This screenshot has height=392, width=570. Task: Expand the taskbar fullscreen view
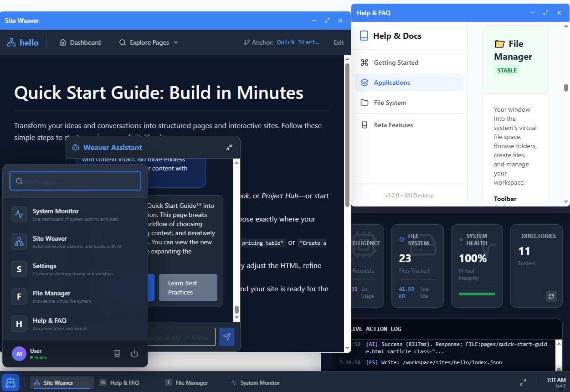coord(523,382)
